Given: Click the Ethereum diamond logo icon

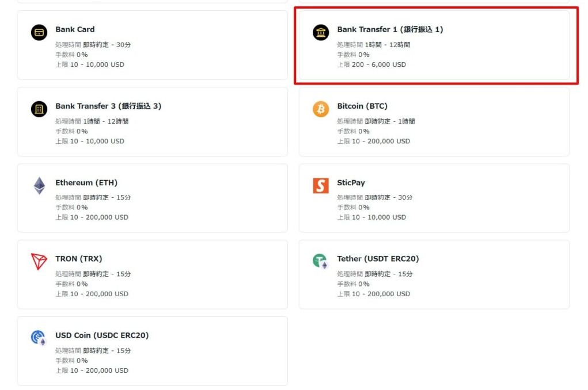Looking at the screenshot, I should point(39,185).
